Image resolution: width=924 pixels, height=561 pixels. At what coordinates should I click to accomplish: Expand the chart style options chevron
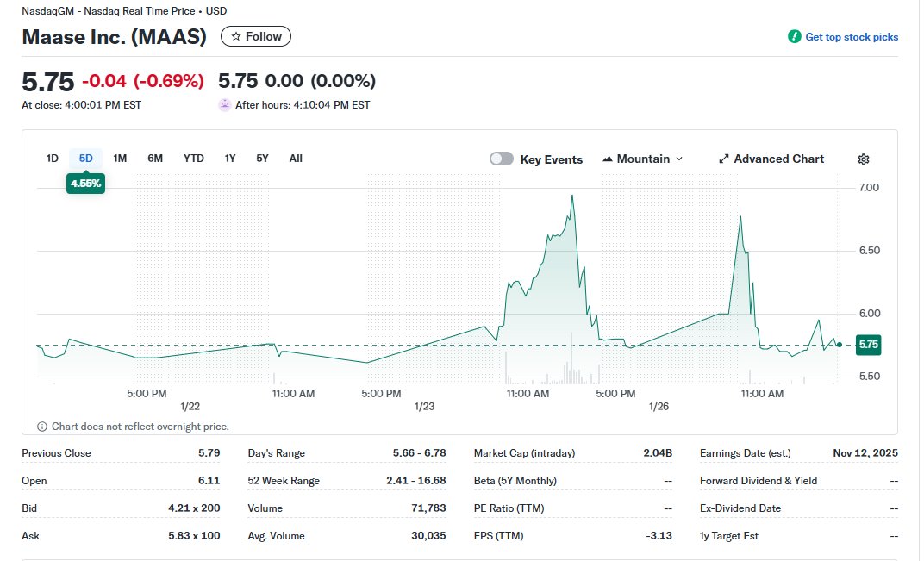680,159
